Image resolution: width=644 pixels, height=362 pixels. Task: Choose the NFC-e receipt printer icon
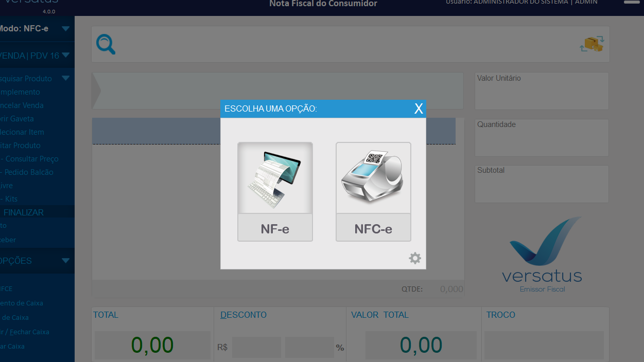(x=373, y=178)
